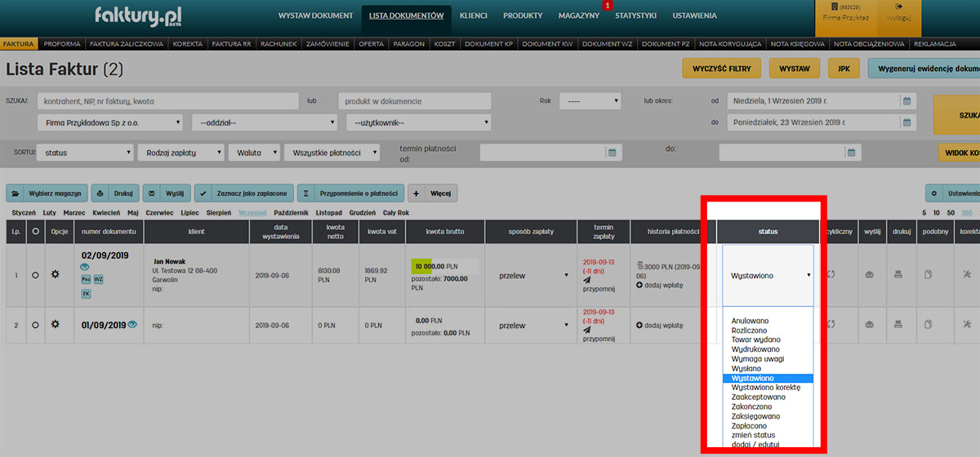This screenshot has width=980, height=457.
Task: Expand the 'Rodzaj zapłaty' dropdown
Action: tap(183, 153)
